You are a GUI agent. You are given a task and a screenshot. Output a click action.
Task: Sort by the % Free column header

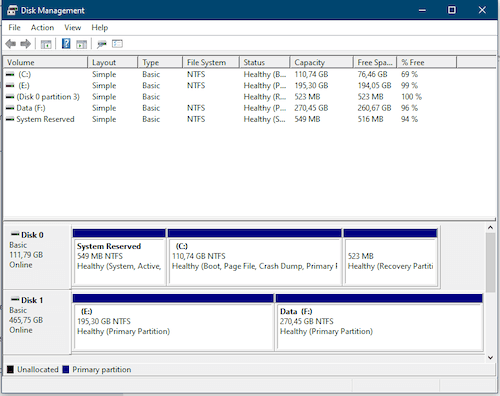click(426, 62)
